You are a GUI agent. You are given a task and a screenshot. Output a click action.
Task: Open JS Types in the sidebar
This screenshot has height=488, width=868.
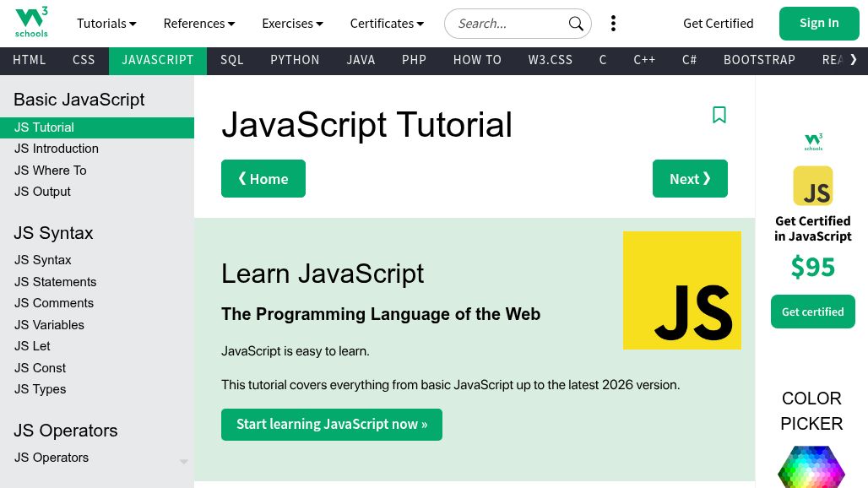tap(97, 389)
